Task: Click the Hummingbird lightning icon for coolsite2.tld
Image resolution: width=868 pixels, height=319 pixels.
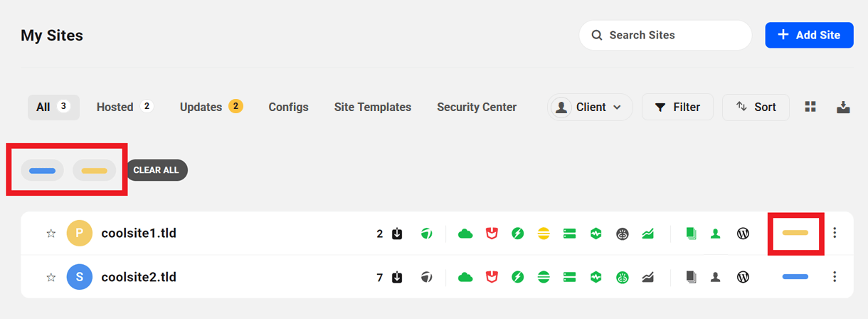Action: [x=518, y=277]
